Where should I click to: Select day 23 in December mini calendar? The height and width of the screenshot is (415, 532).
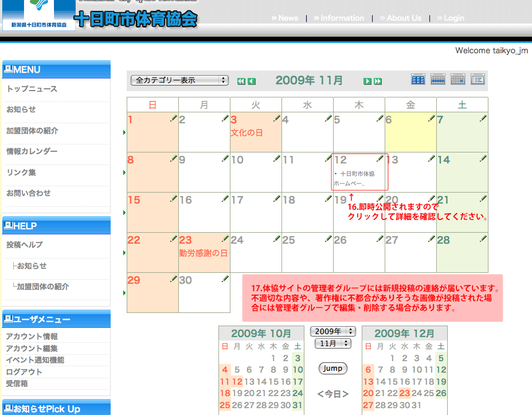[404, 393]
